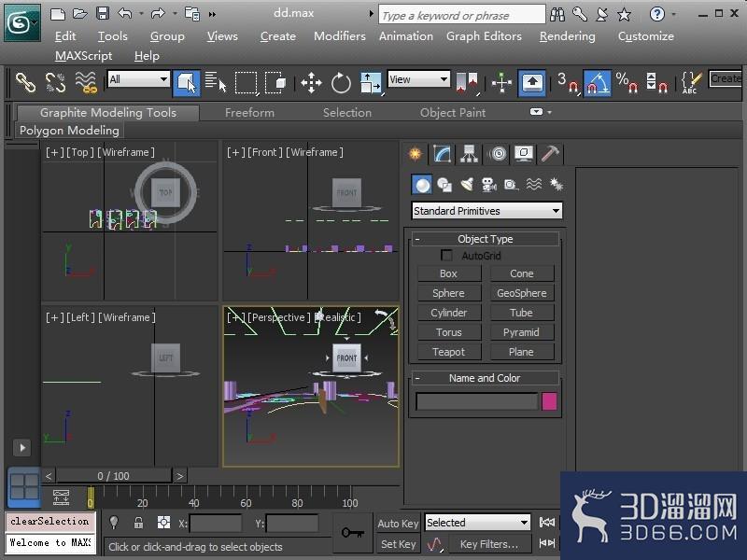Enable the AutoGrid checkbox

coord(446,255)
